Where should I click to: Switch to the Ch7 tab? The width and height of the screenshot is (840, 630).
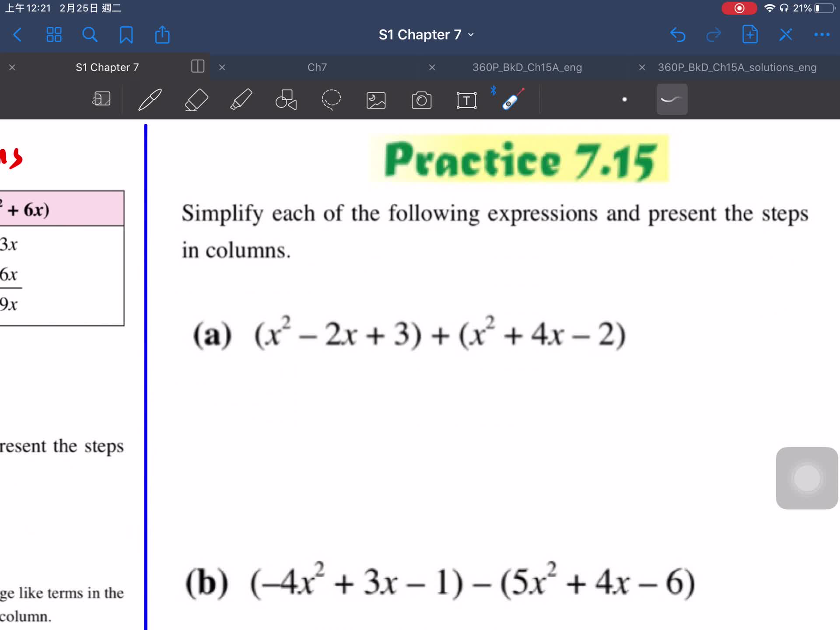[317, 67]
